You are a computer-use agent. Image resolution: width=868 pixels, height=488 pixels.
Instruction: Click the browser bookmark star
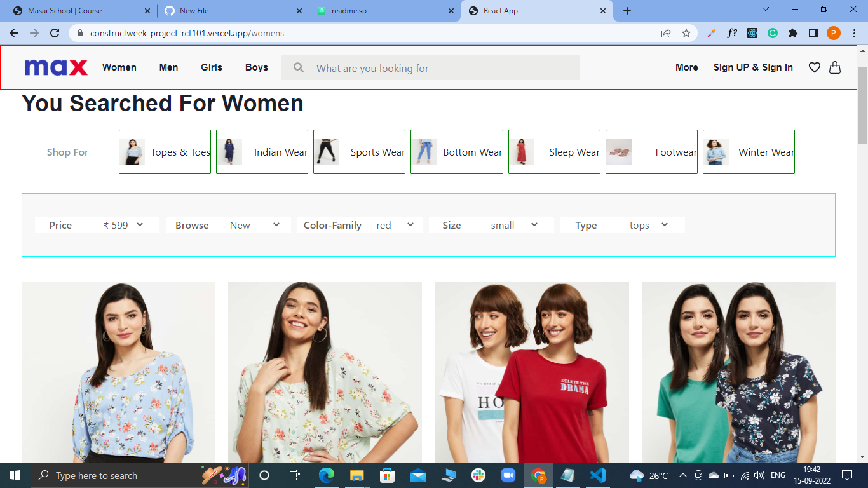coord(686,32)
